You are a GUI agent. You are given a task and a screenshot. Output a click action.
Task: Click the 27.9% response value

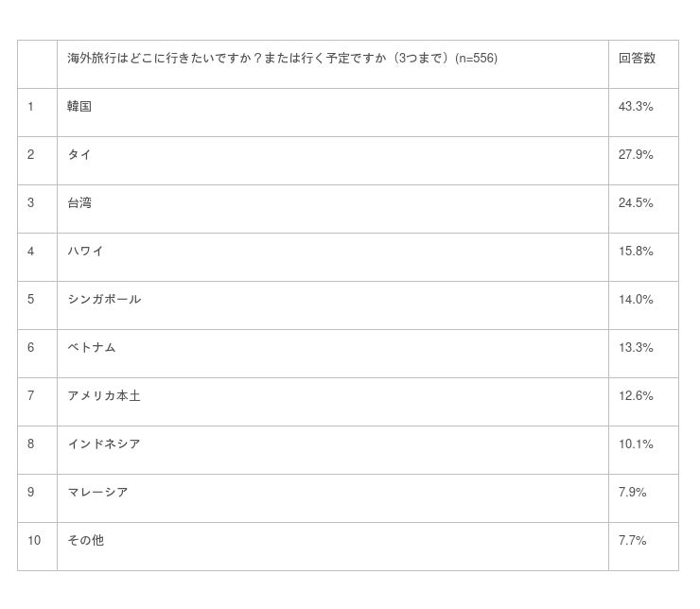[x=636, y=155]
